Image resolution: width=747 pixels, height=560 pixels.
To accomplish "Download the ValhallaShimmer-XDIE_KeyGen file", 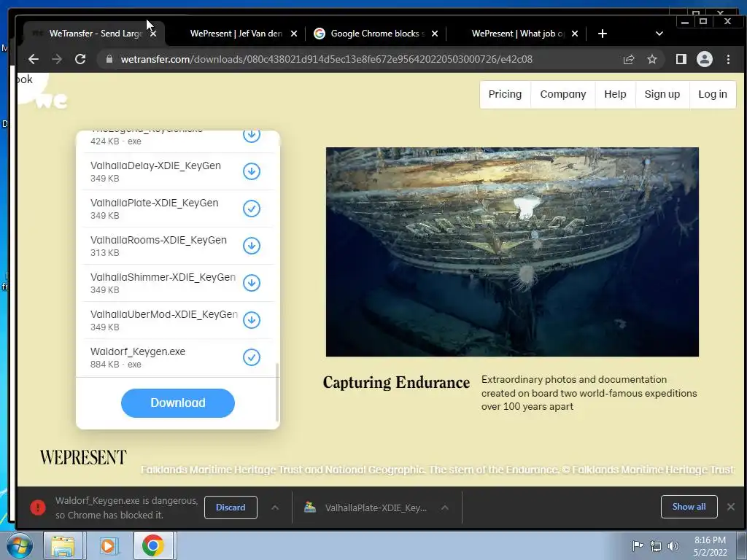I will (252, 283).
